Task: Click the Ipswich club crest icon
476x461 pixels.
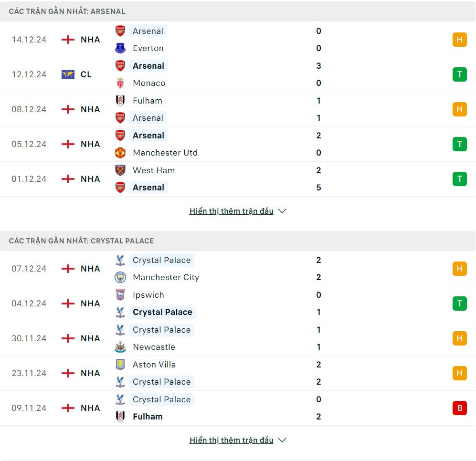Action: click(120, 295)
